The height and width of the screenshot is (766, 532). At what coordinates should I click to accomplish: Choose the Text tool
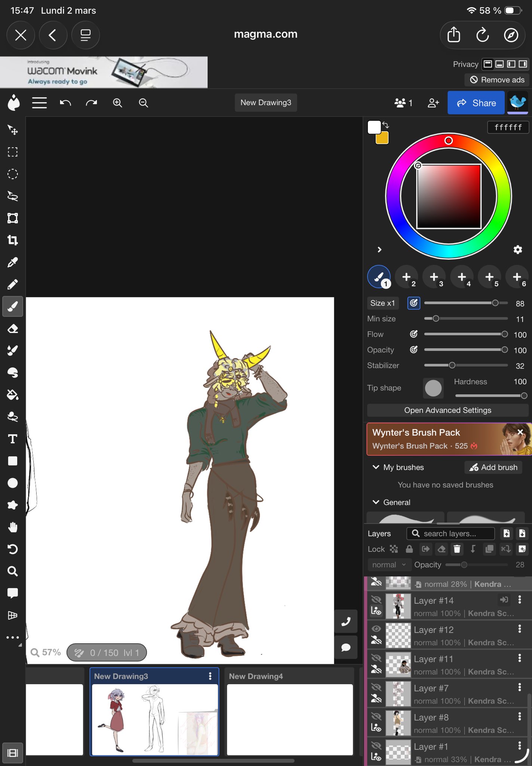[13, 439]
